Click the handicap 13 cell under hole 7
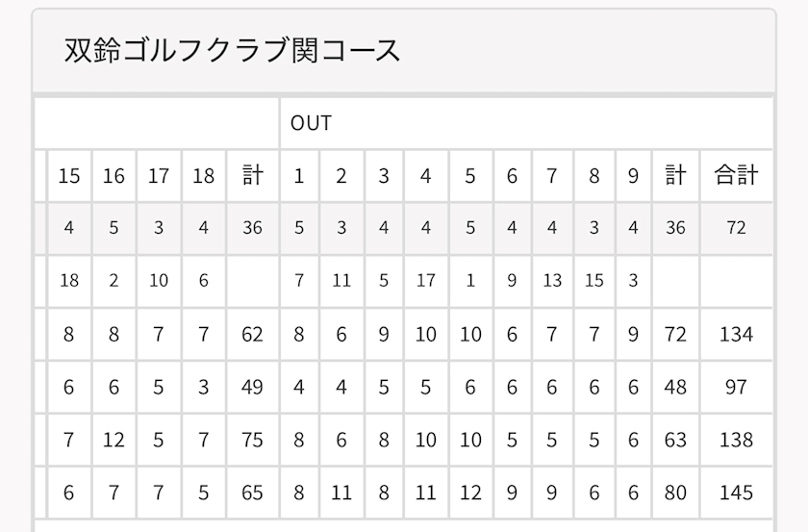Image resolution: width=808 pixels, height=532 pixels. tap(552, 281)
